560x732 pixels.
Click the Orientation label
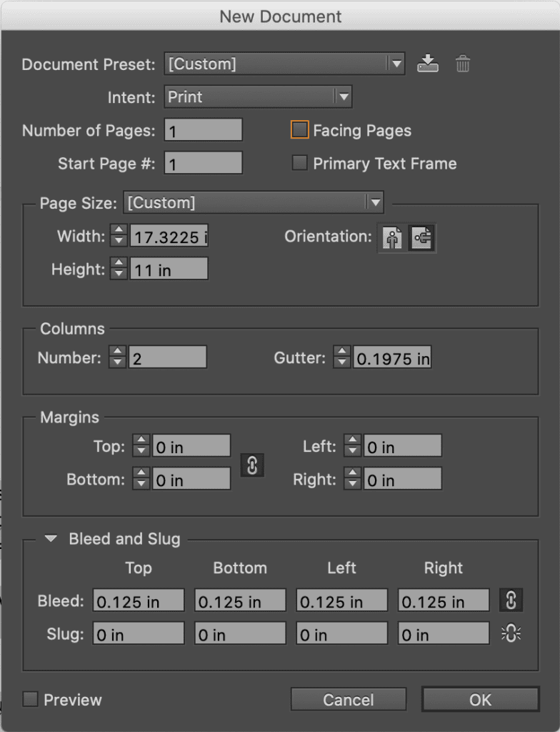[328, 236]
